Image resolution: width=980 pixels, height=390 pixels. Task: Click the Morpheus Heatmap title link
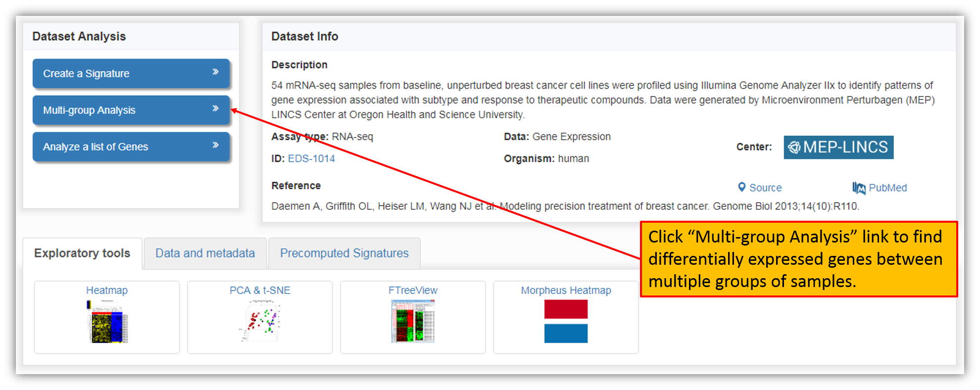coord(566,290)
